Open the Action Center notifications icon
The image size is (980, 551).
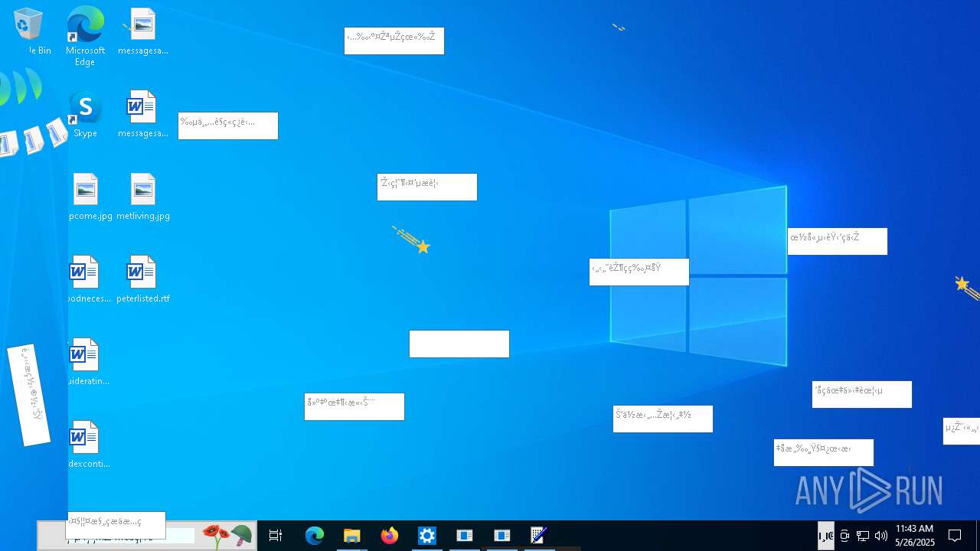[x=955, y=536]
